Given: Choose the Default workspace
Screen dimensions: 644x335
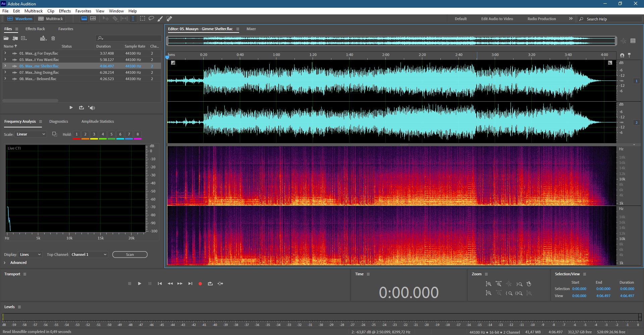Looking at the screenshot, I should click(461, 19).
